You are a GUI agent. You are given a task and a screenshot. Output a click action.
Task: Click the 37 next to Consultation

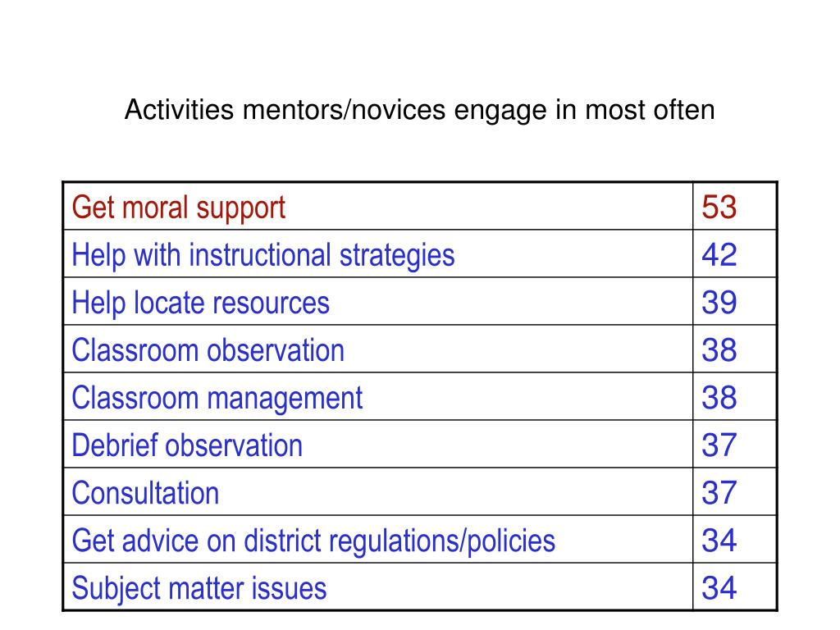[719, 493]
